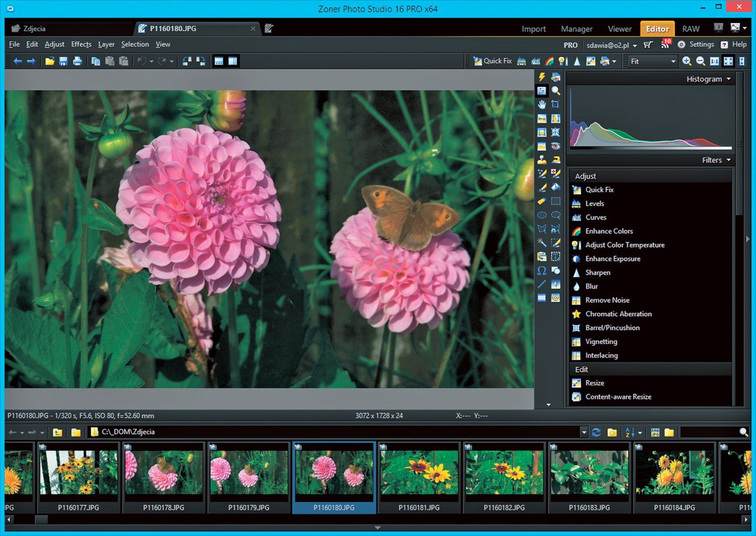756x536 pixels.
Task: Expand the tool column with bottom arrow
Action: coord(548,405)
